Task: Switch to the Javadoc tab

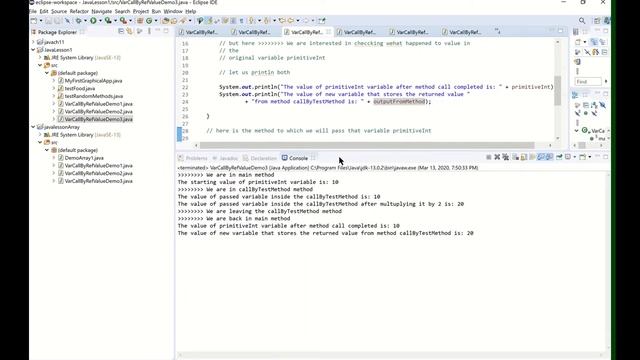Action: coord(225,158)
